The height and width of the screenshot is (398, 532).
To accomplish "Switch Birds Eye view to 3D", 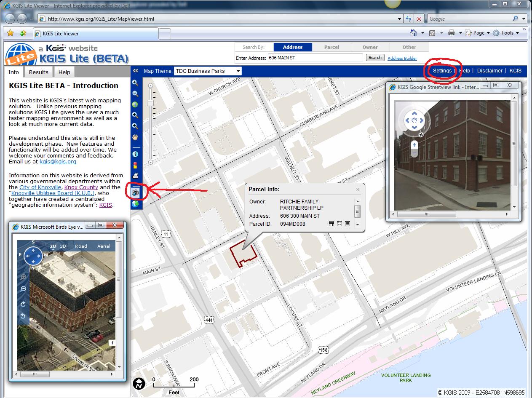I will click(63, 246).
